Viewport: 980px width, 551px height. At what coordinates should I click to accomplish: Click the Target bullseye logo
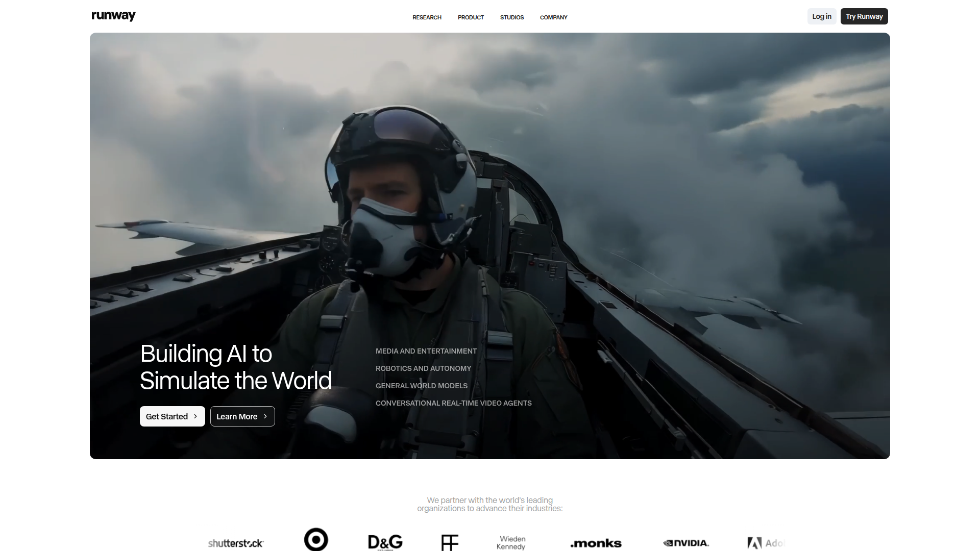coord(316,539)
